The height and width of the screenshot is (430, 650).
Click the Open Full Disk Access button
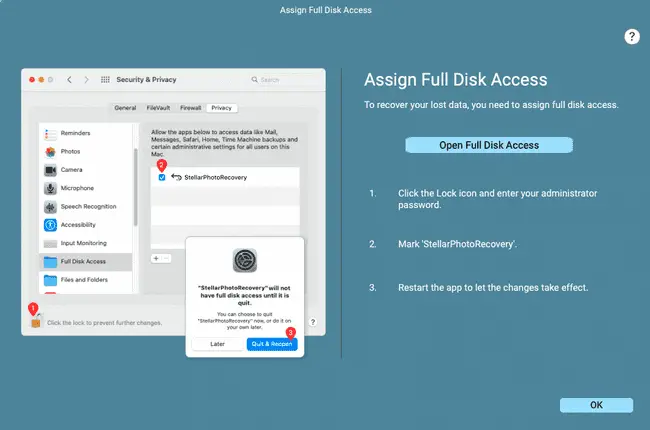tap(489, 145)
